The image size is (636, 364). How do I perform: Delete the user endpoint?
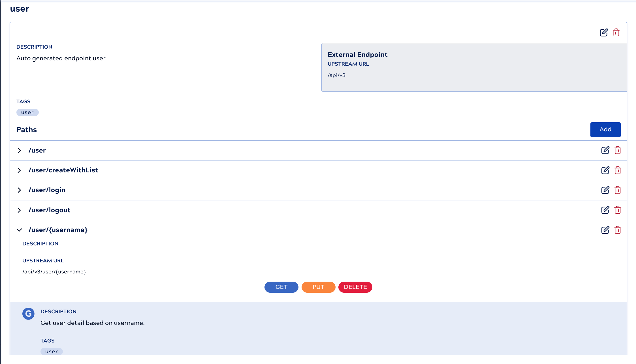pyautogui.click(x=616, y=33)
